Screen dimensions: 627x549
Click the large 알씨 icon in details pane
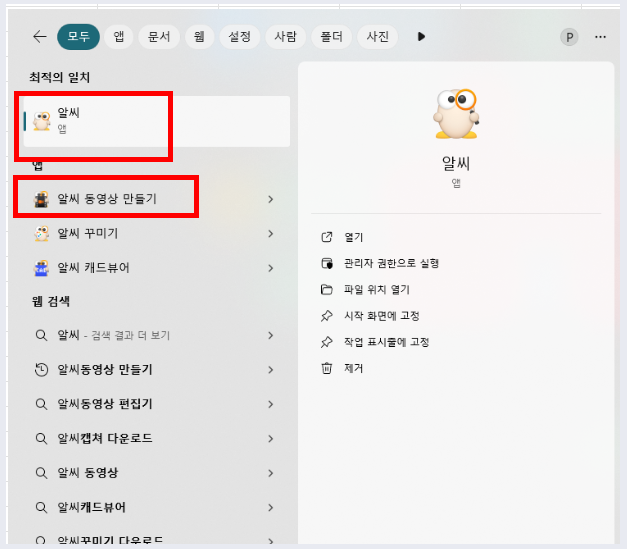456,114
